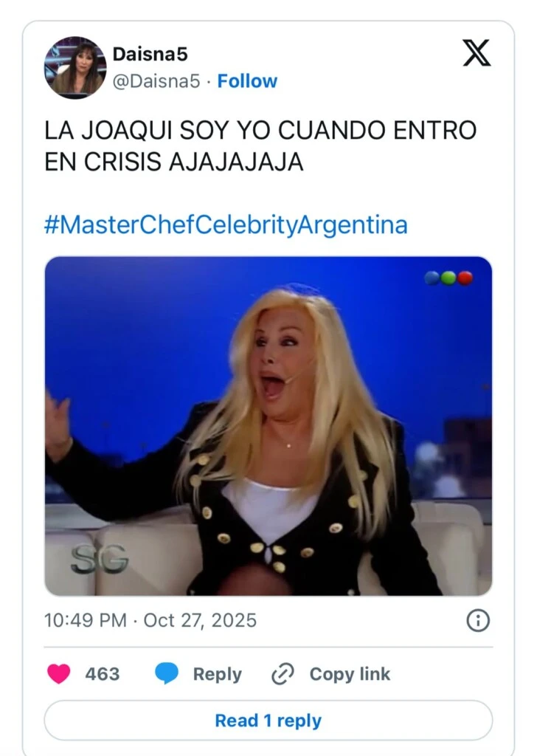This screenshot has height=756, width=537.
Task: Click the @Daisna5 handle
Action: point(156,81)
